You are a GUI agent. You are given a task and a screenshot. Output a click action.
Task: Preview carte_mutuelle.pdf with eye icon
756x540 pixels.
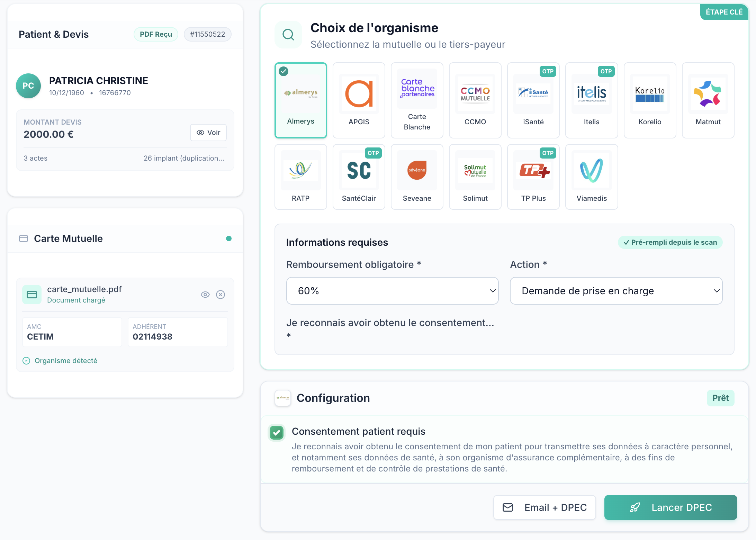(205, 295)
